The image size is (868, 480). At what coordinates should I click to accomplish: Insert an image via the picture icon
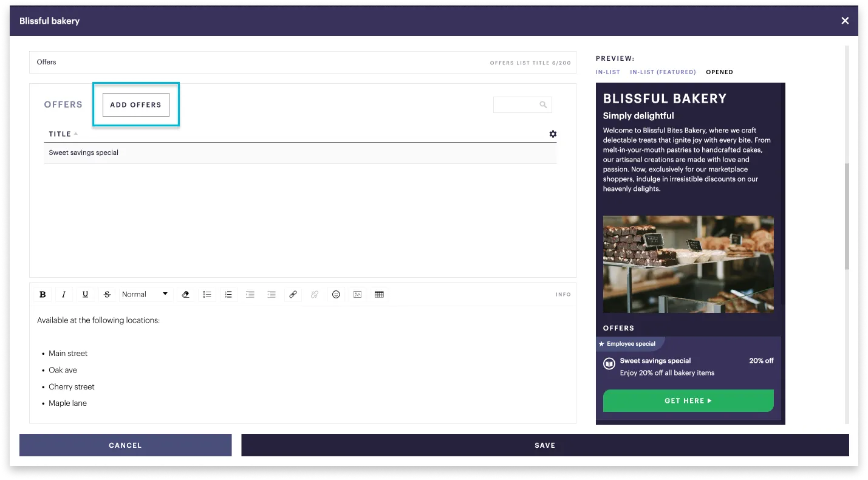pos(358,295)
